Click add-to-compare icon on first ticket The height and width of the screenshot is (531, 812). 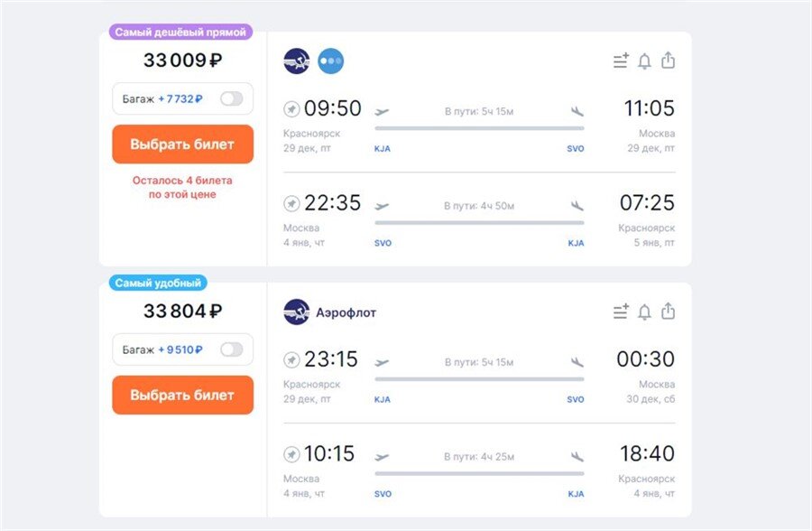click(621, 61)
